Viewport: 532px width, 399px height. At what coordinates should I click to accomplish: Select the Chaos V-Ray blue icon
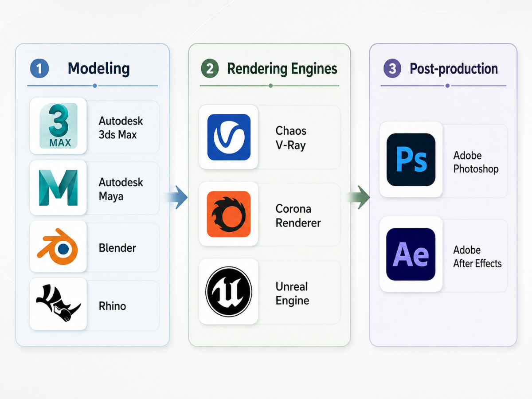pos(229,137)
